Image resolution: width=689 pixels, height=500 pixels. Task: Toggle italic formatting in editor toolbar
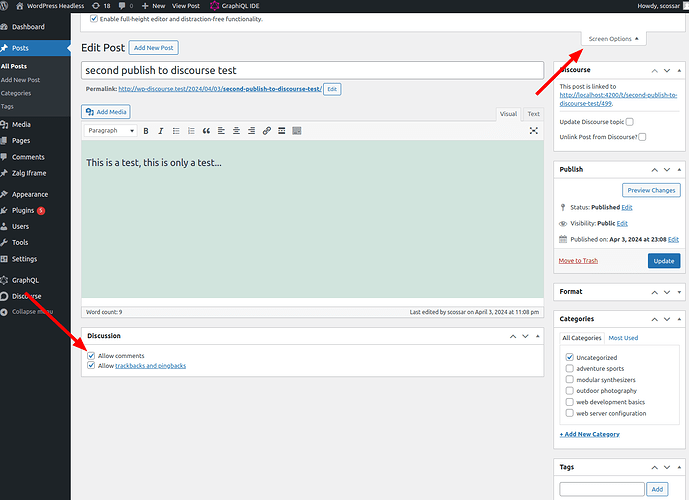(161, 131)
